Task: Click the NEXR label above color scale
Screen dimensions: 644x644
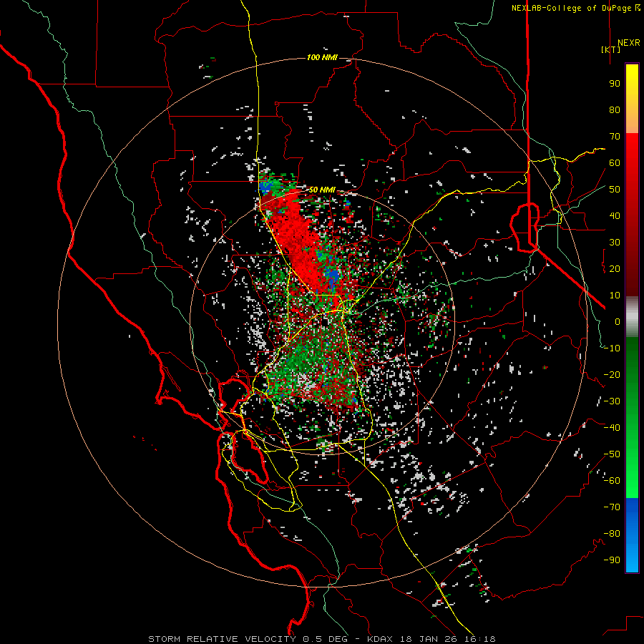Action: (x=628, y=43)
